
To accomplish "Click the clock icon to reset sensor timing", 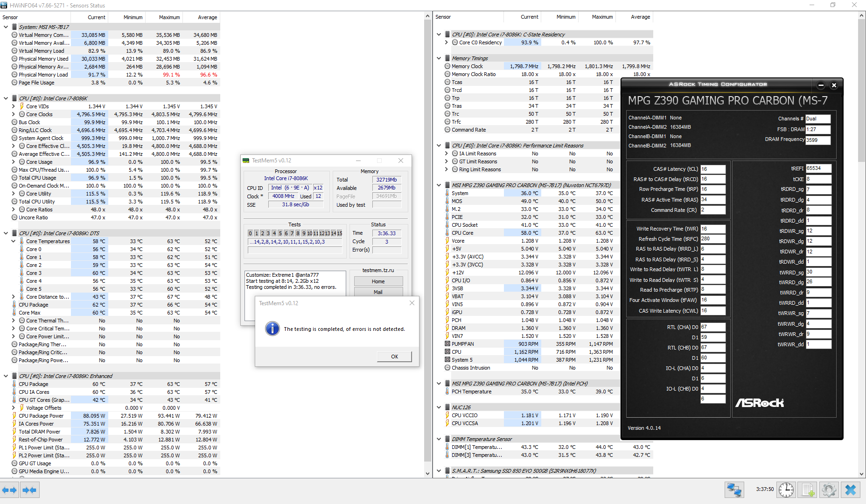I will point(786,490).
